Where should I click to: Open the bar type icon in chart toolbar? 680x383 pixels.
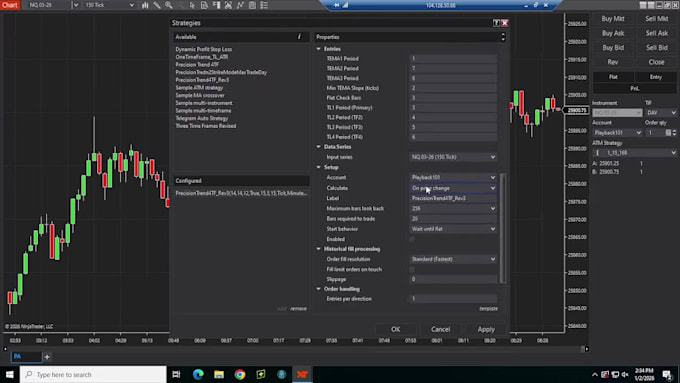point(145,5)
